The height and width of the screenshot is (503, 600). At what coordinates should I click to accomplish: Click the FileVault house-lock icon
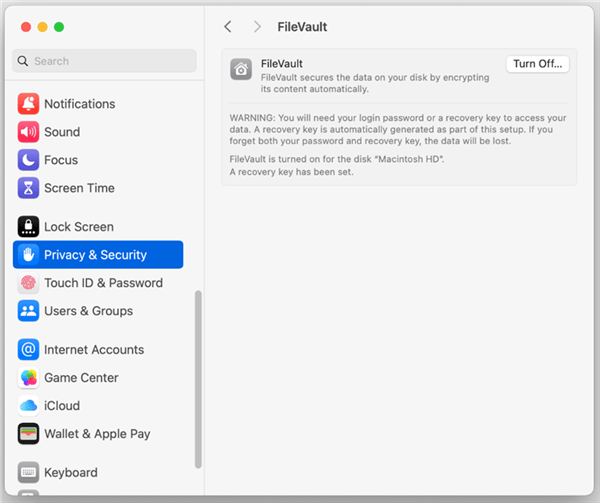pos(241,69)
